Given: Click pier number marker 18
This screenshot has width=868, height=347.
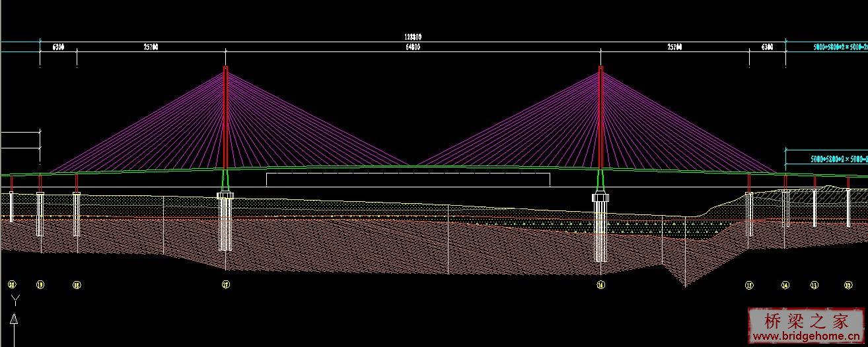Looking at the screenshot, I should 77,285.
